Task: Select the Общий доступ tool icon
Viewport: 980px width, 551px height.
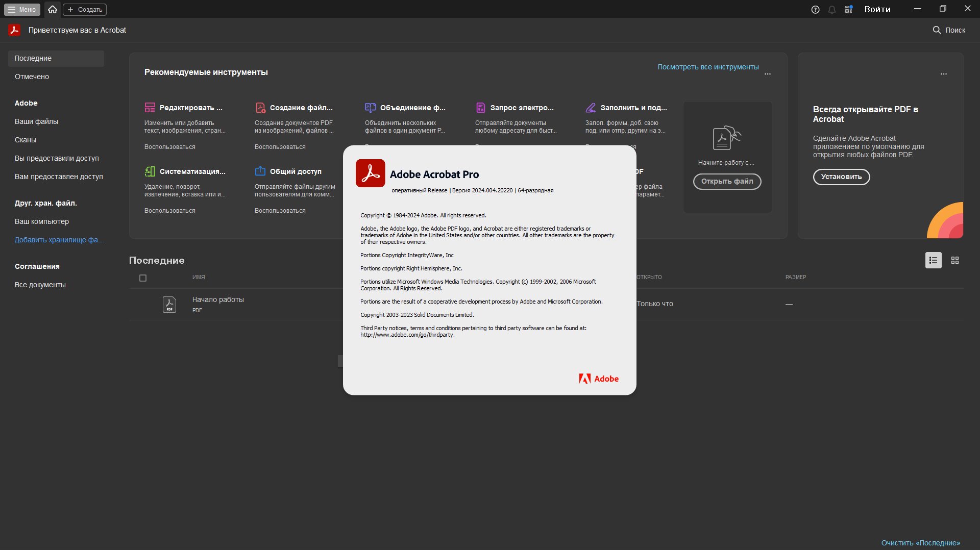Action: click(x=260, y=171)
